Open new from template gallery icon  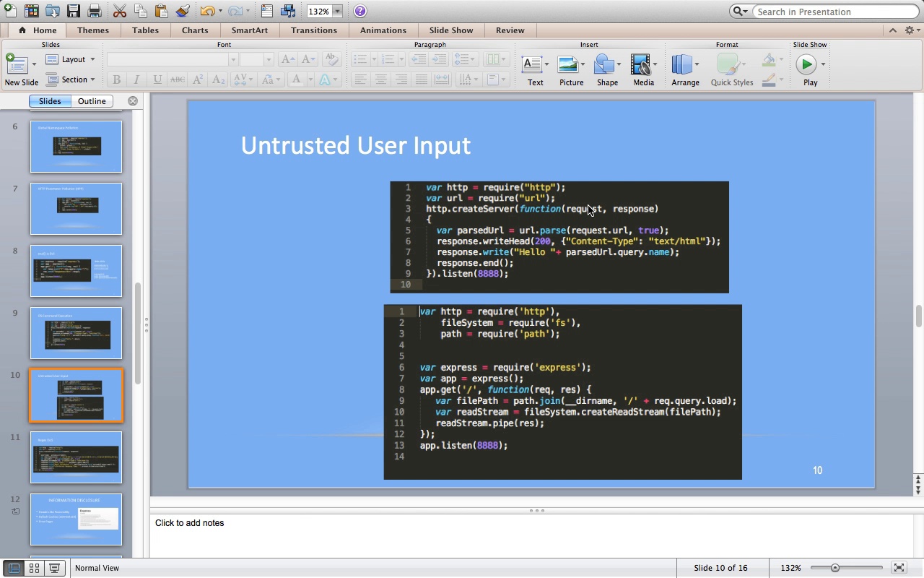[x=32, y=11]
